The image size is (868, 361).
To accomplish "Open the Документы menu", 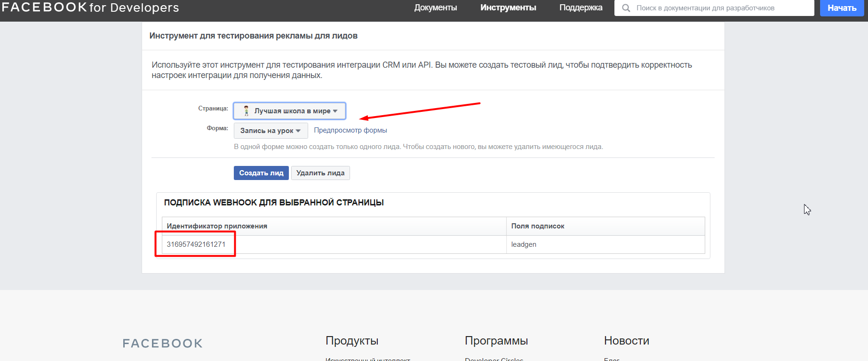I will (436, 8).
